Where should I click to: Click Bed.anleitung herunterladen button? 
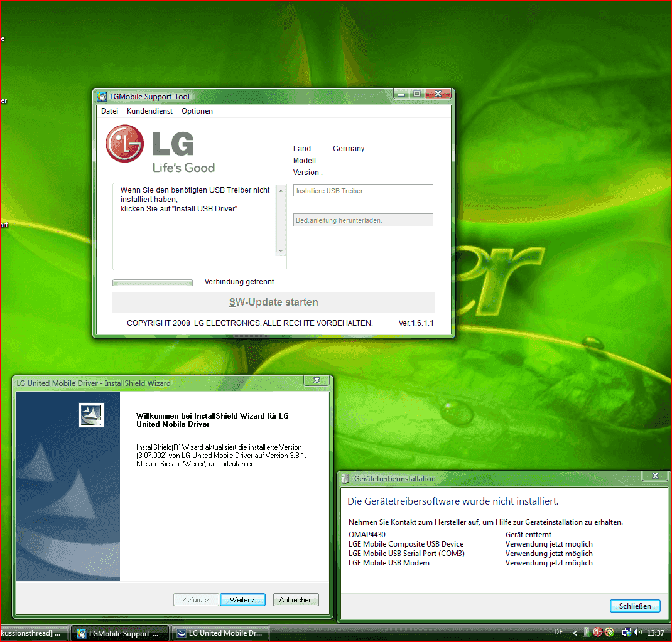[363, 220]
